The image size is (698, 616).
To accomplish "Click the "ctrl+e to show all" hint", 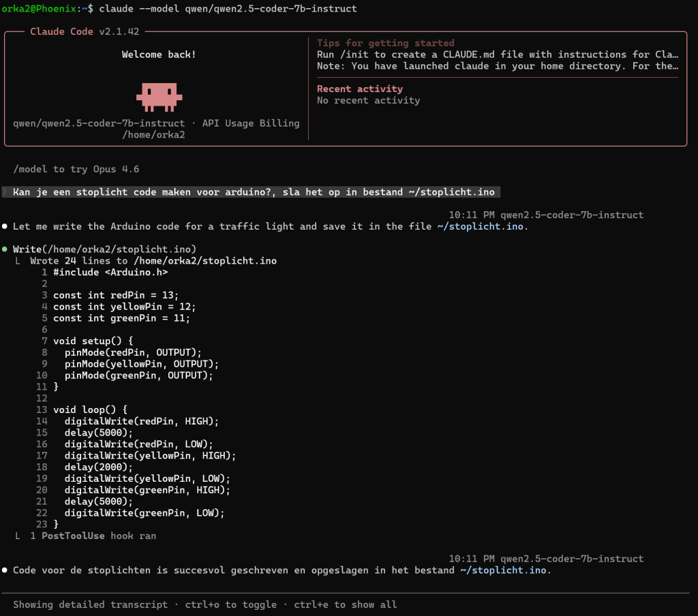I will point(345,604).
